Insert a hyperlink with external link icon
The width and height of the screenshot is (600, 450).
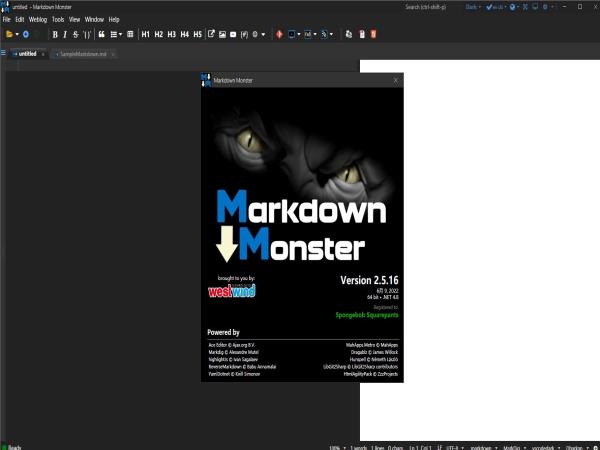pyautogui.click(x=211, y=34)
